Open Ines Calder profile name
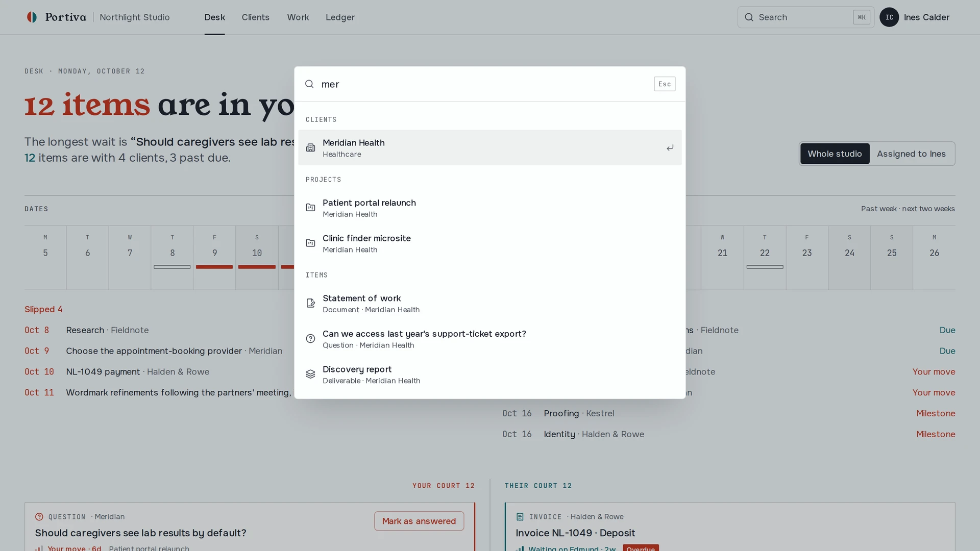 [926, 17]
